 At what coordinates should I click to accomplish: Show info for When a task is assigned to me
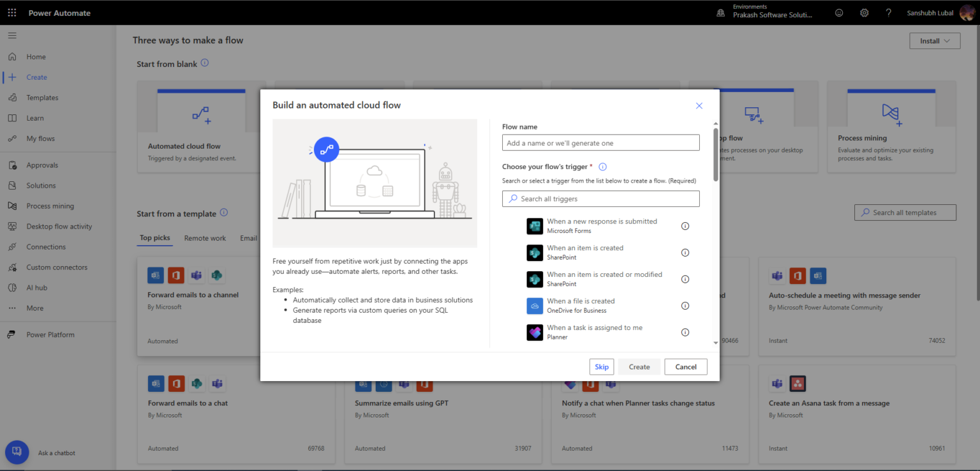click(x=685, y=333)
